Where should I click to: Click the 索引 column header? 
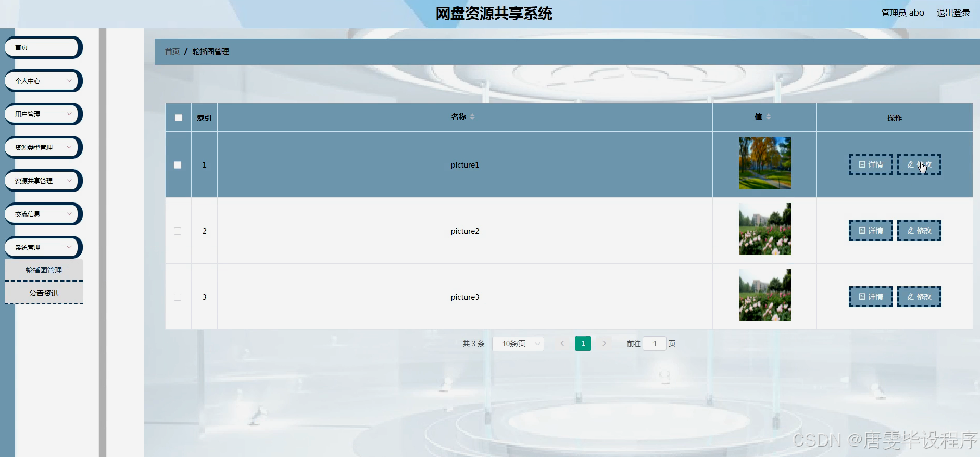pyautogui.click(x=204, y=118)
